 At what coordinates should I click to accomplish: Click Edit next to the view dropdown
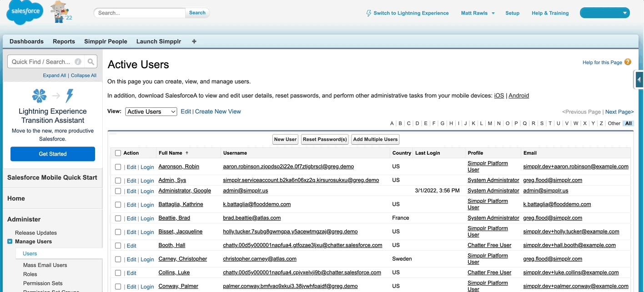186,111
